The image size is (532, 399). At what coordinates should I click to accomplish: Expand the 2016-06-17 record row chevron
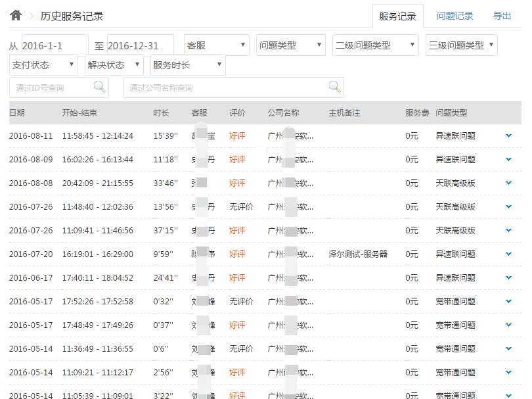click(508, 277)
